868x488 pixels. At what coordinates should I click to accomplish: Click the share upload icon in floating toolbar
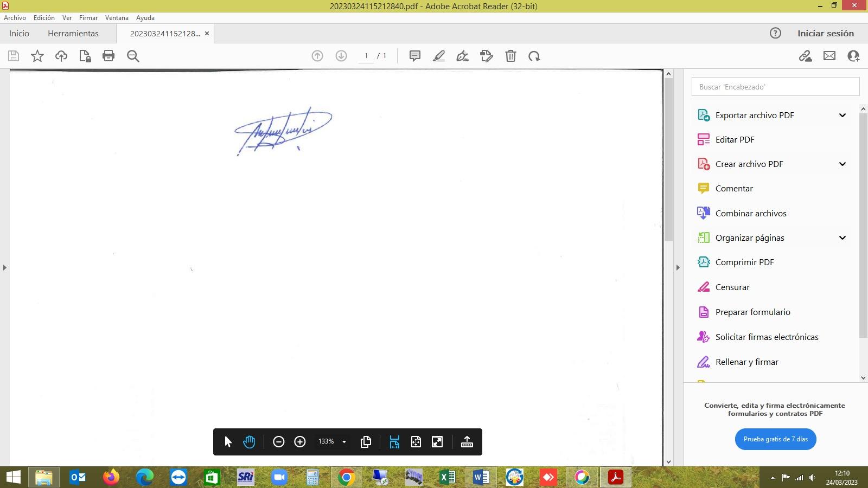(x=467, y=442)
